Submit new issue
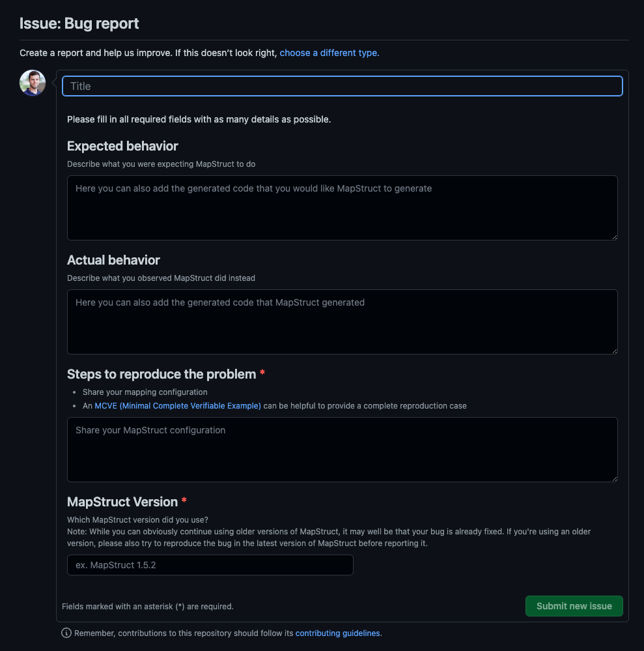This screenshot has height=651, width=644. point(574,606)
